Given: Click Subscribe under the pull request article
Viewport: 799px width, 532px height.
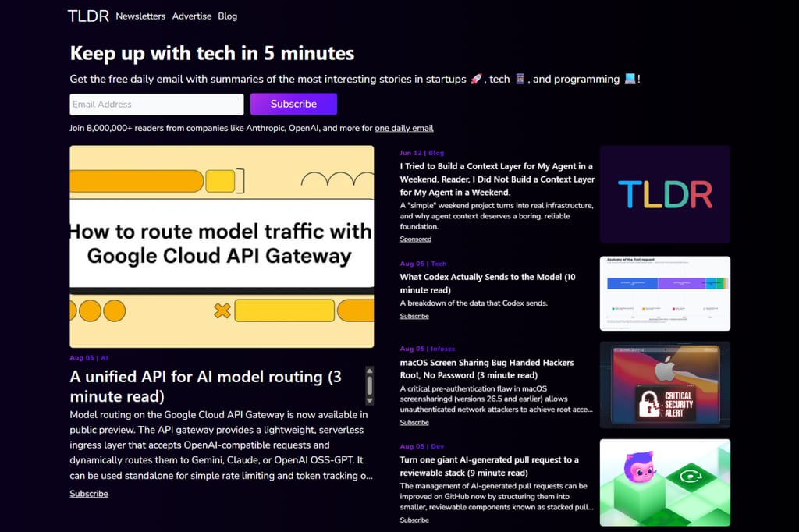Looking at the screenshot, I should click(x=414, y=520).
